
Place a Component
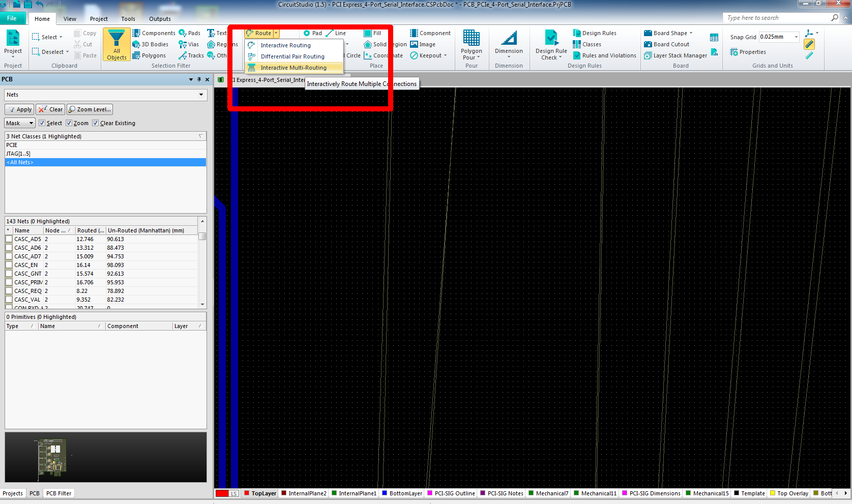point(430,33)
